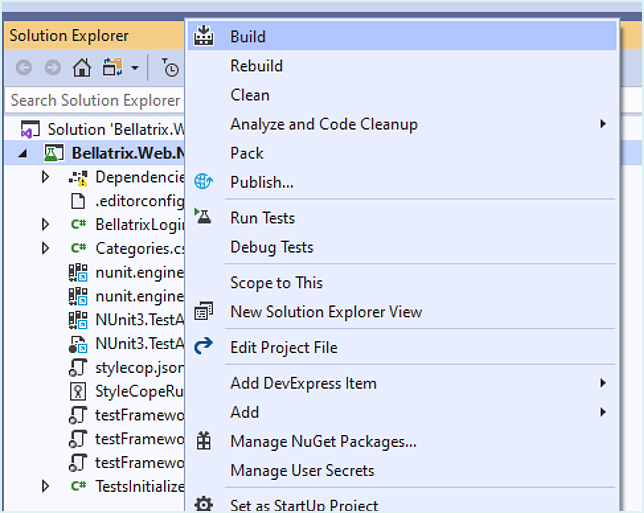
Task: Go to Solution Explorer Home view
Action: tap(82, 67)
